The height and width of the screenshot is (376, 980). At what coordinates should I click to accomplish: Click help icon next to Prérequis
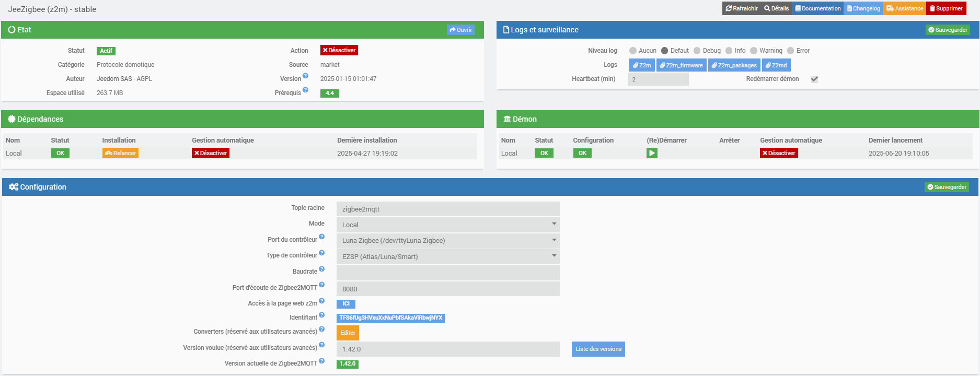(306, 90)
